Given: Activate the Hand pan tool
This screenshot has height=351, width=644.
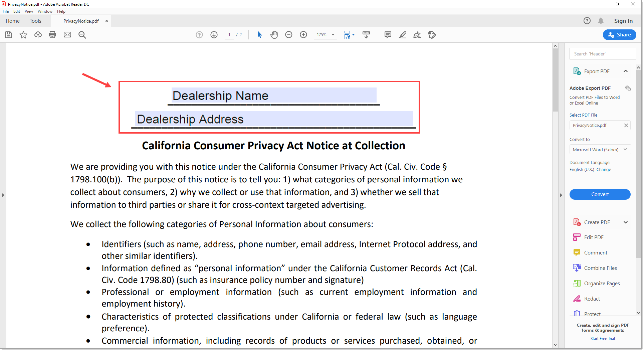Looking at the screenshot, I should [x=274, y=35].
